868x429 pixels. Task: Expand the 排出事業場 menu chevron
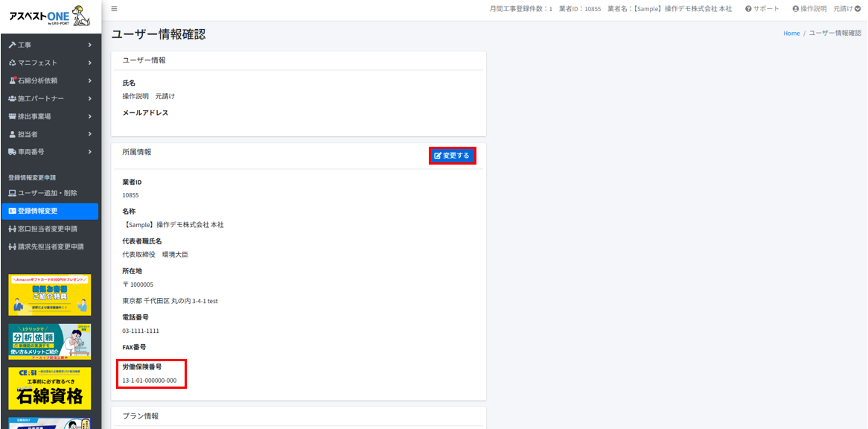point(89,116)
